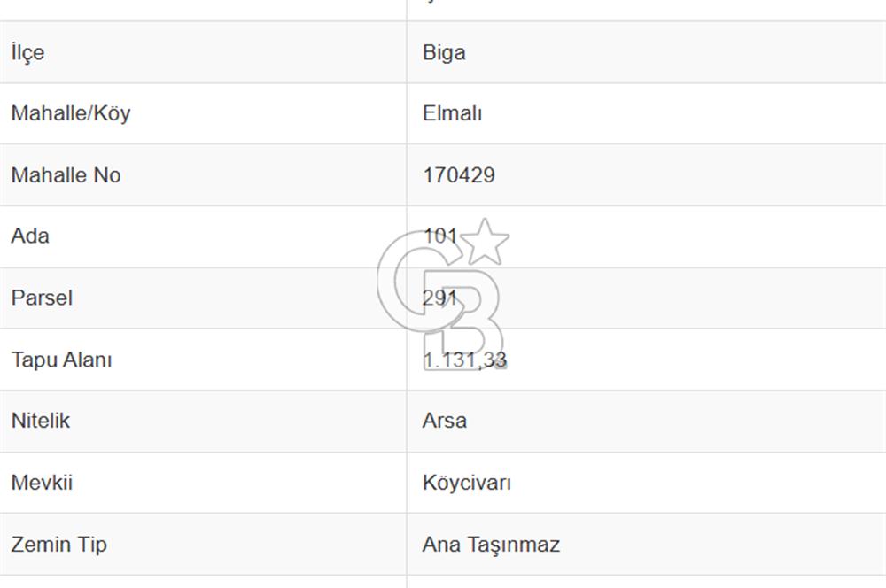Screen dimensions: 886x588
Task: Click the Mevkii label cell
Action: coord(203,483)
